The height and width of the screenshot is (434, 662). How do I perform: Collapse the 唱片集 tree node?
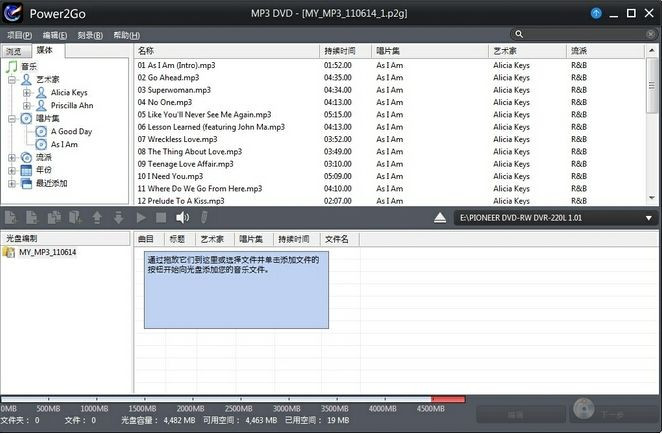point(12,119)
